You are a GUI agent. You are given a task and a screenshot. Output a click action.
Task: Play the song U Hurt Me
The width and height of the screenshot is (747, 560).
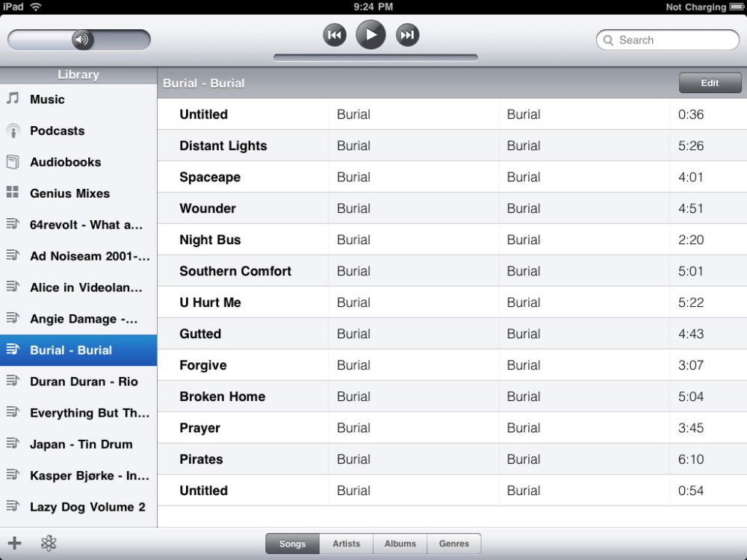(x=452, y=302)
